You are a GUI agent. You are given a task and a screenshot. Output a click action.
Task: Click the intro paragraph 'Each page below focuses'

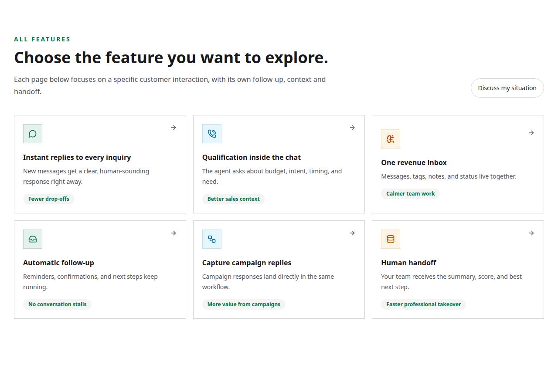point(170,85)
